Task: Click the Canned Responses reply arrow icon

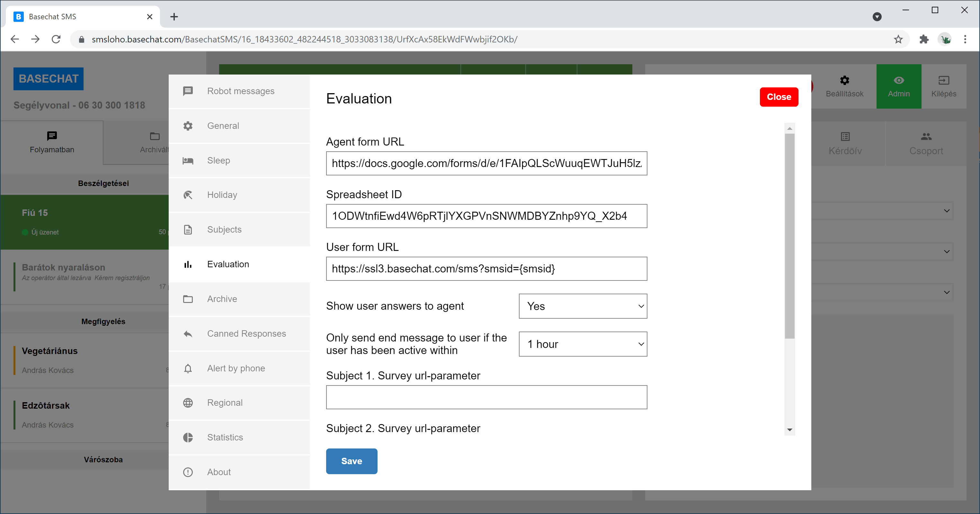Action: [x=188, y=334]
